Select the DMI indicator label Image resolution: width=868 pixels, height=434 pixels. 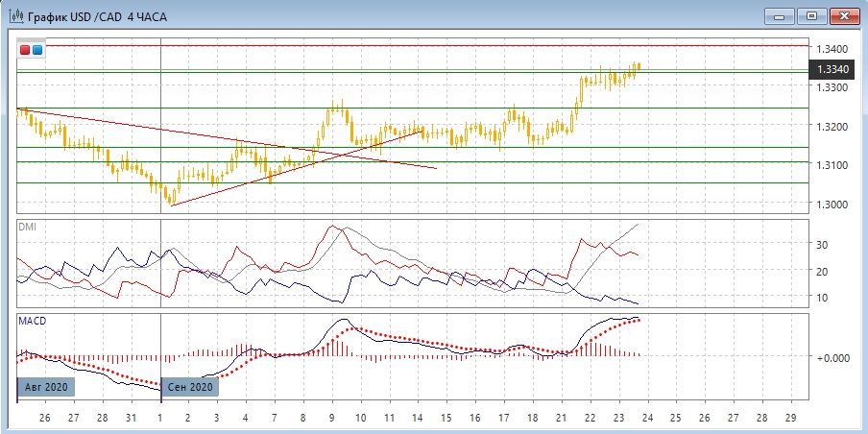[27, 226]
